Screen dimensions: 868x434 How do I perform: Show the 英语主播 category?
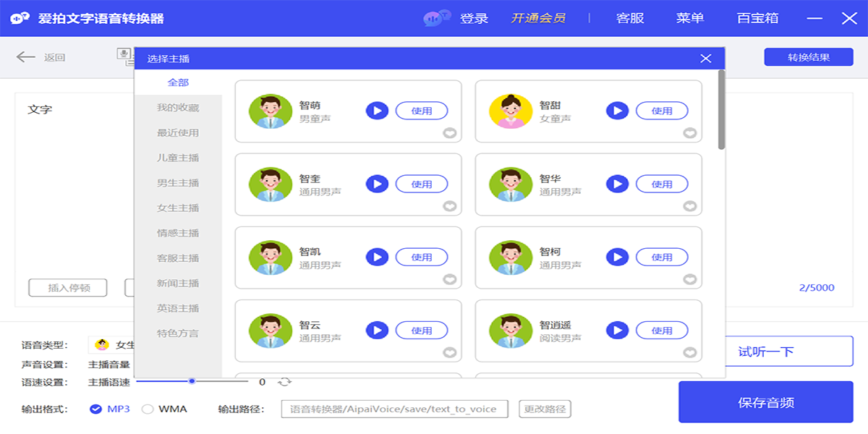click(178, 308)
